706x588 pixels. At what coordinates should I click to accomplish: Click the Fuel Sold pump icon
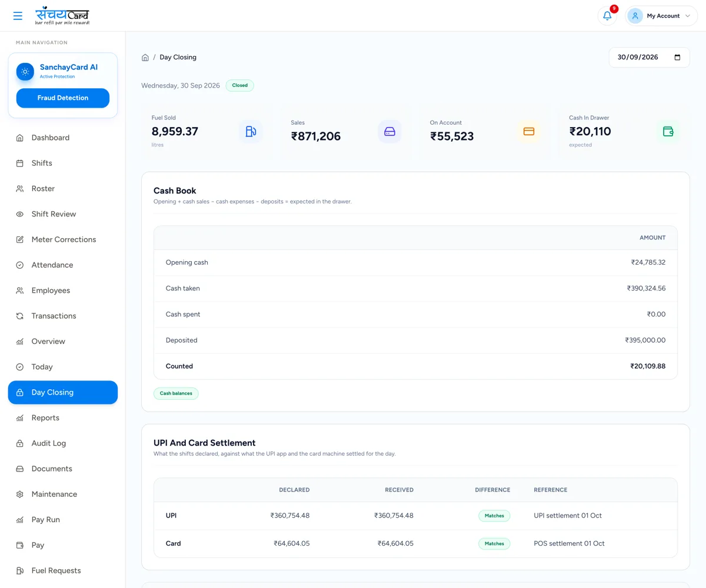click(x=251, y=131)
